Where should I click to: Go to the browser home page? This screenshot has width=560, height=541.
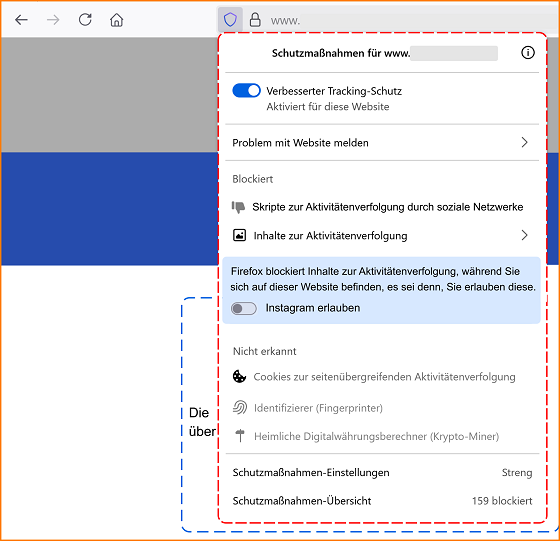[x=116, y=20]
